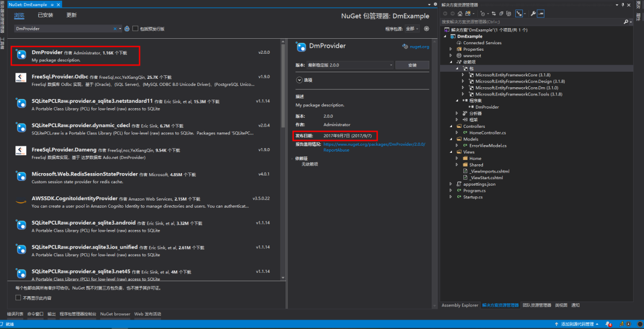
Task: Click the Home icon in Solution Explorer toolbar
Action: tap(460, 14)
